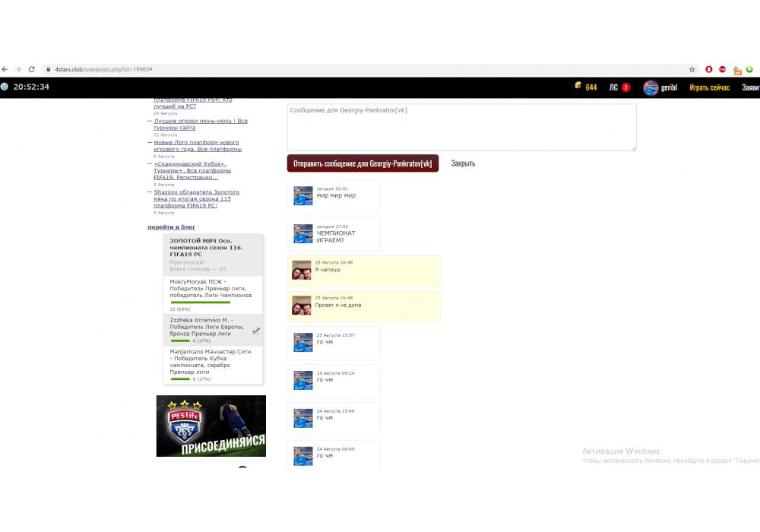Viewport: 760px width, 532px height.
Task: Click the gold coins icon
Action: coord(578,85)
